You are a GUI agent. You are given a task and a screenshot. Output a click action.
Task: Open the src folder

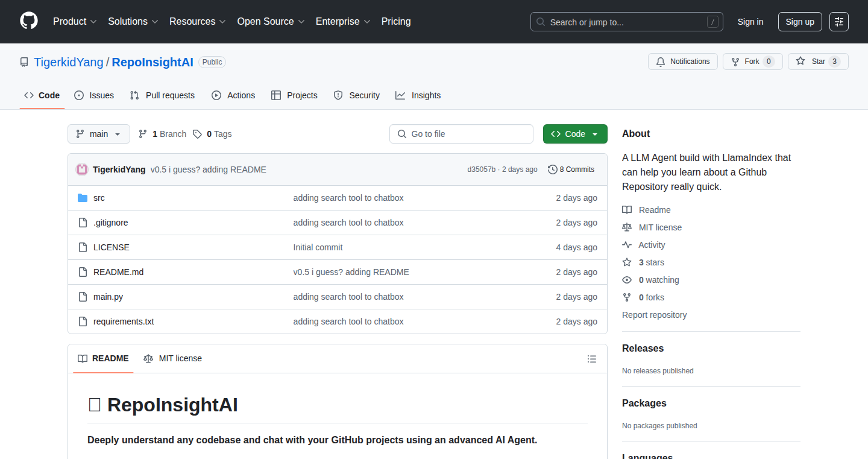point(99,198)
